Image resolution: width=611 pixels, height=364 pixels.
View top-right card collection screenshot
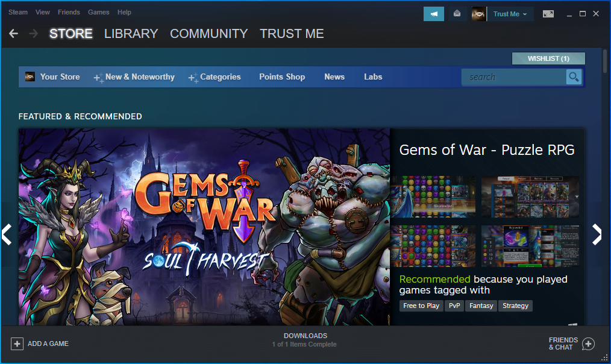(530, 197)
